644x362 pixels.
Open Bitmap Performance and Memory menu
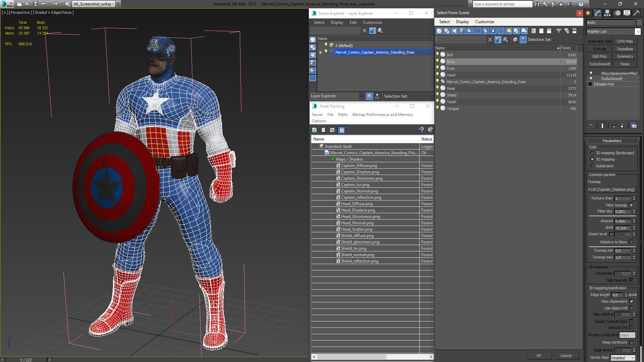pos(382,115)
